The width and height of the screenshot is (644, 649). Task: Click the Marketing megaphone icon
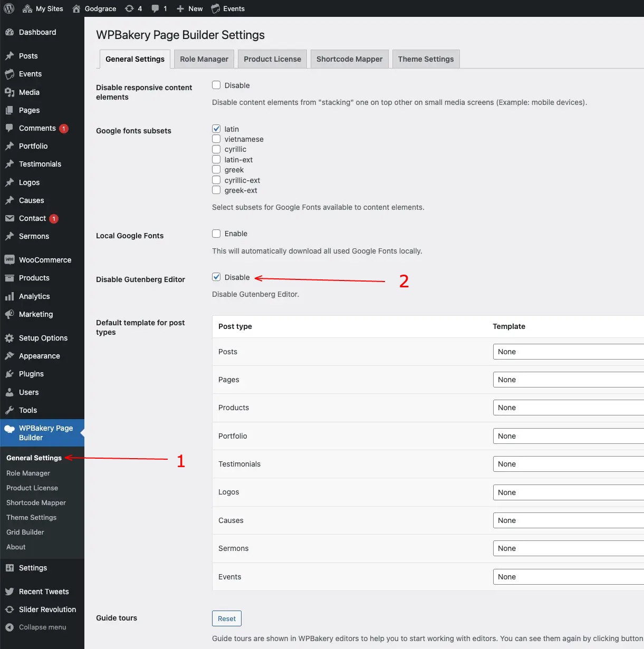coord(9,314)
